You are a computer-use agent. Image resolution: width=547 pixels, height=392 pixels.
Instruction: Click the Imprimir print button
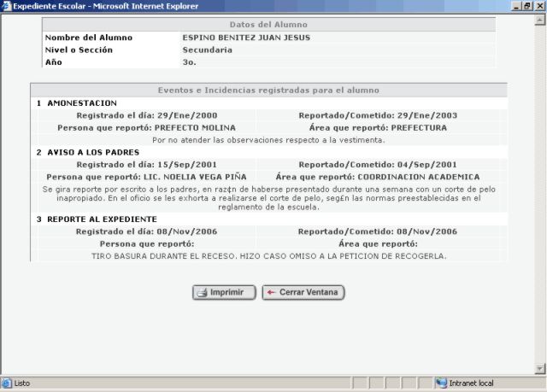224,292
